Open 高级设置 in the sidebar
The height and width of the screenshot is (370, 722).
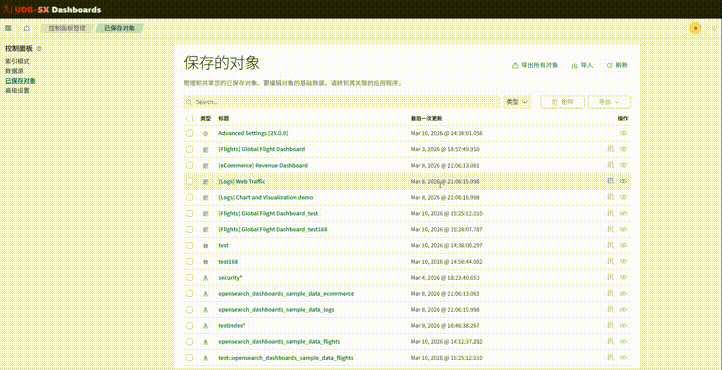pos(17,91)
